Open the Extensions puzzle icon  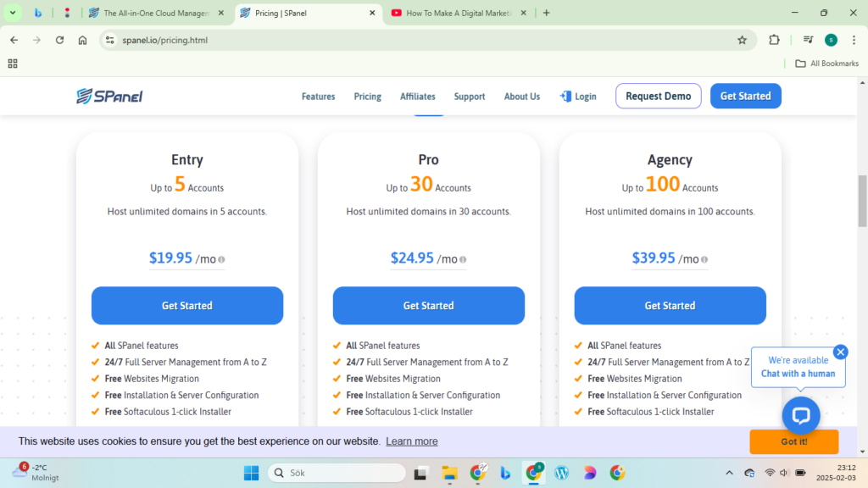point(774,40)
